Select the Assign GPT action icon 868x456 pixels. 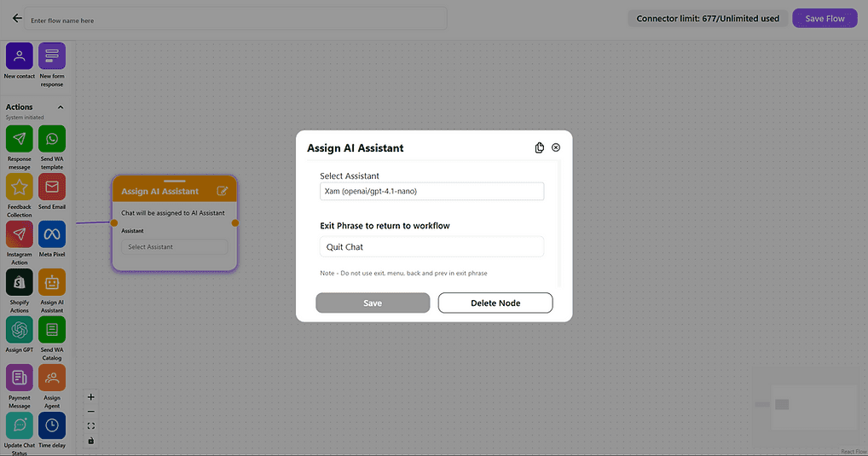(20, 330)
